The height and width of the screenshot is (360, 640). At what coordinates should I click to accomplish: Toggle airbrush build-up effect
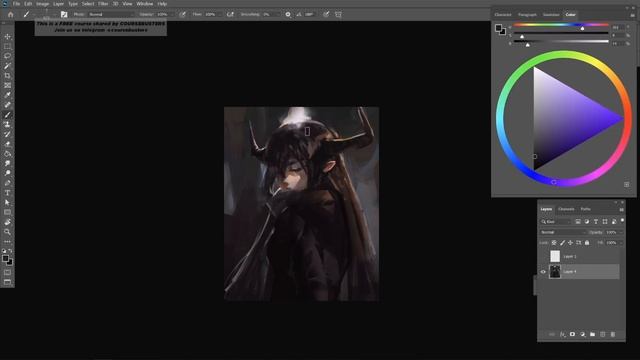(x=230, y=14)
